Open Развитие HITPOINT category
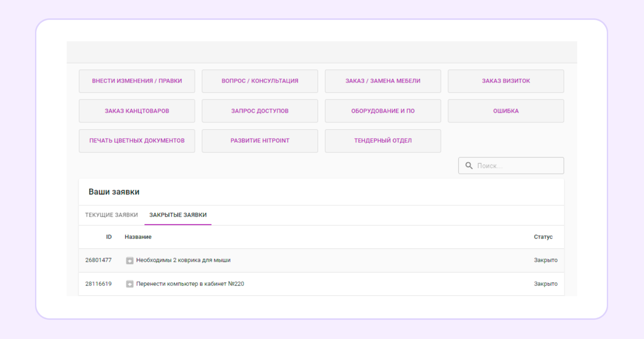 260,141
